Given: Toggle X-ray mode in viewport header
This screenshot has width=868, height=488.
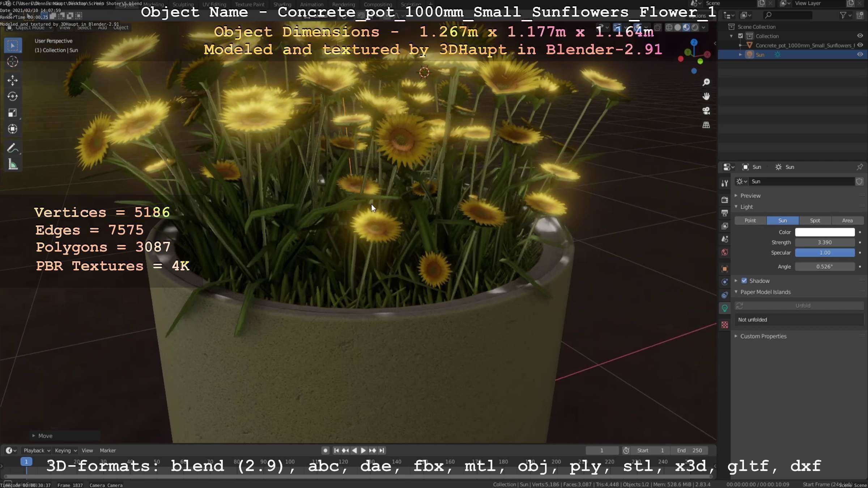Looking at the screenshot, I should click(x=658, y=27).
